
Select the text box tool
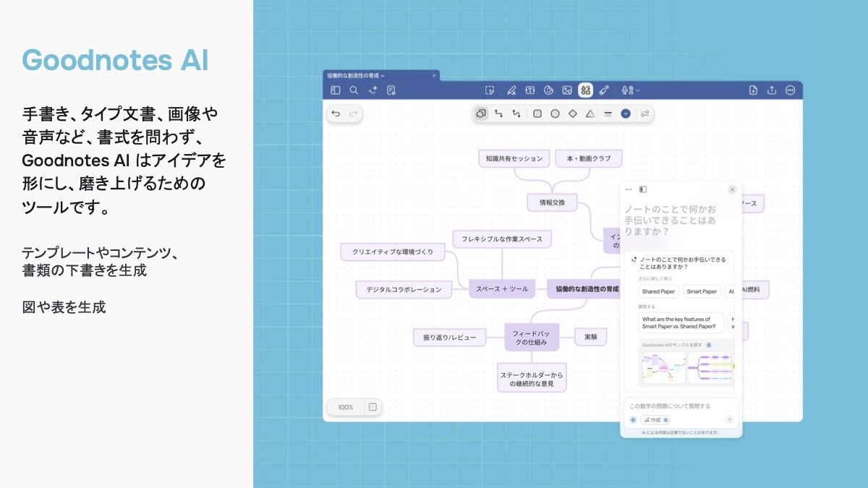point(529,90)
